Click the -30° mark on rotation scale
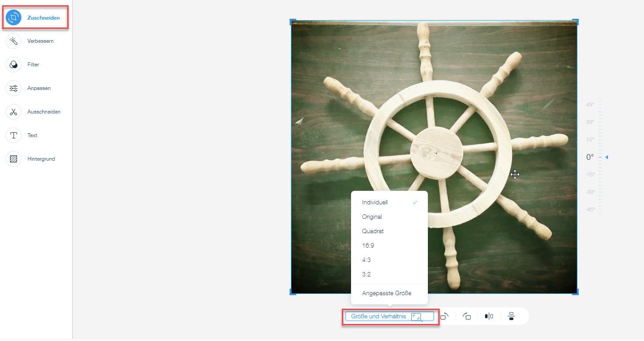This screenshot has height=341, width=644. [590, 192]
